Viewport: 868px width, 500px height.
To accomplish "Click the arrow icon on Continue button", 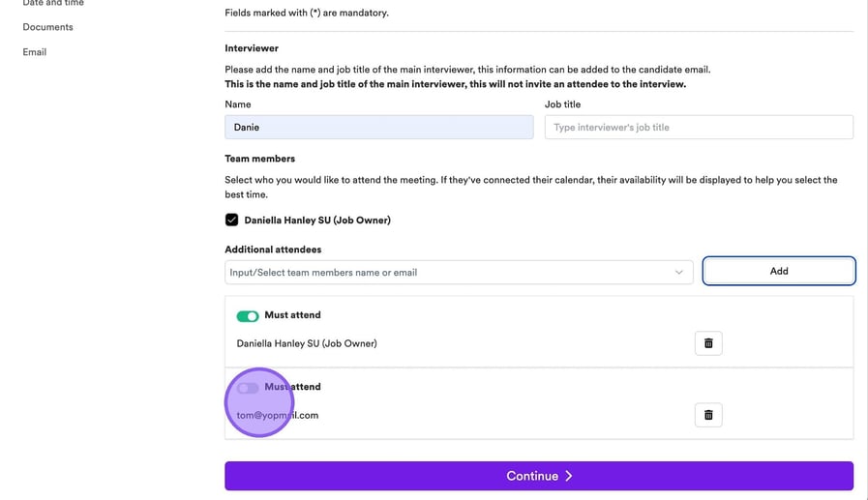I will point(569,476).
